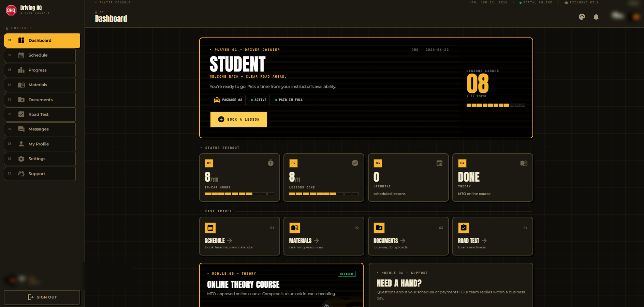644x307 pixels.
Task: Click the lessons logged progress bar
Action: click(496, 105)
